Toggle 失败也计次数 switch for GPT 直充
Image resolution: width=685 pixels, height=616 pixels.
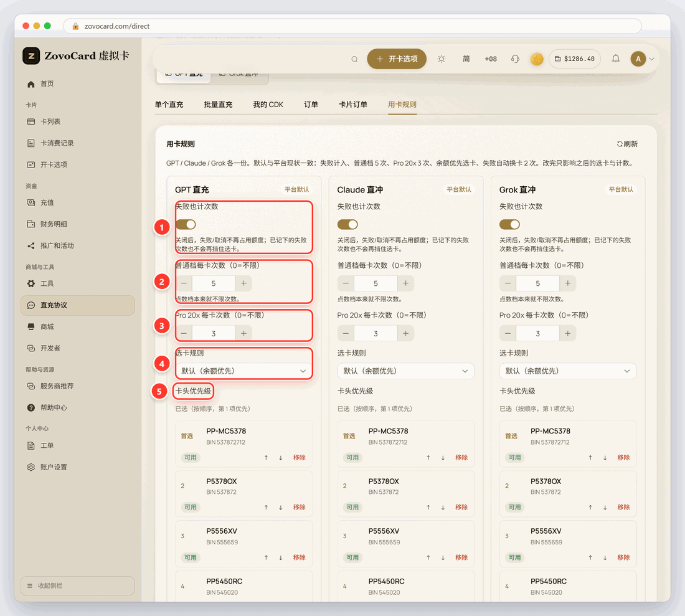coord(186,225)
